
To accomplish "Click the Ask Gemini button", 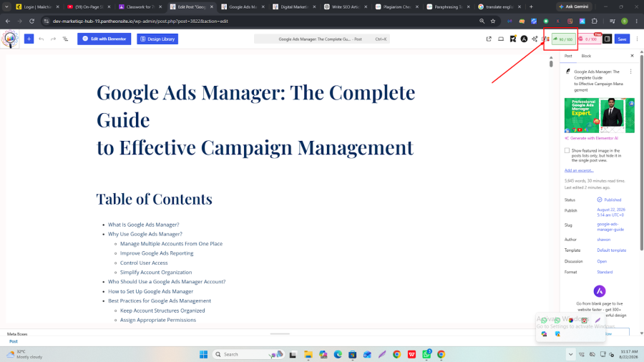I will tap(574, 6).
